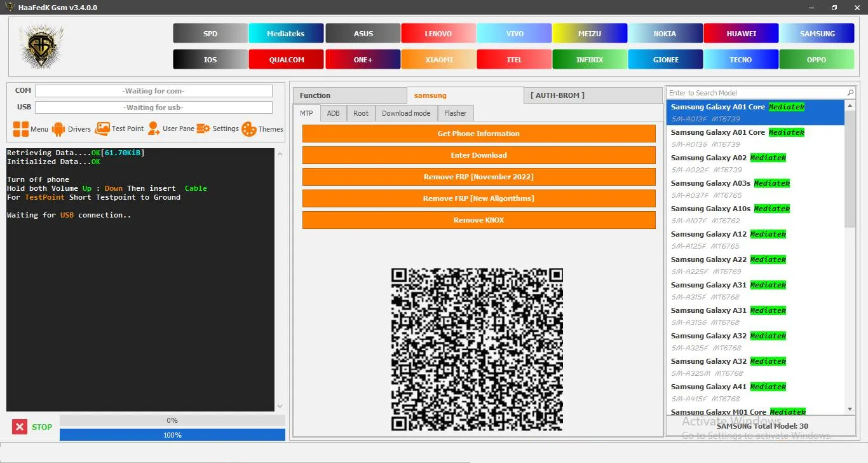868x463 pixels.
Task: Select the ONE+ brand button
Action: click(363, 60)
